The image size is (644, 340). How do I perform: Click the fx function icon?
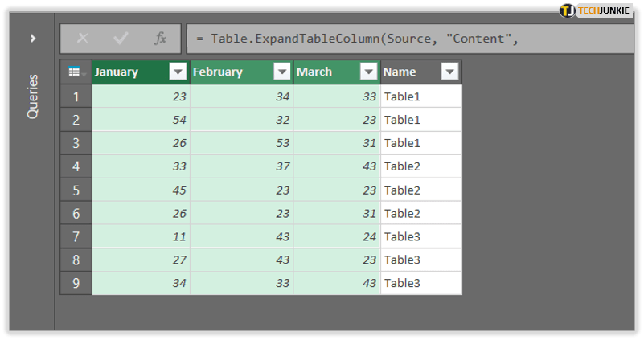tap(160, 38)
